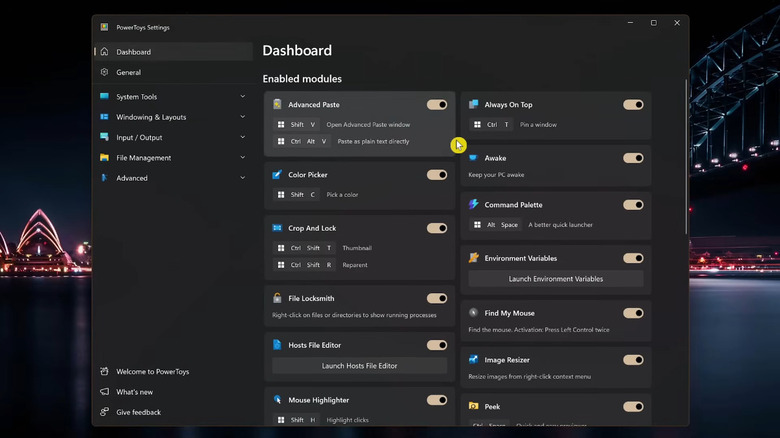Viewport: 780px width, 438px height.
Task: Turn off Mouse Highlighter toggle
Action: click(437, 400)
